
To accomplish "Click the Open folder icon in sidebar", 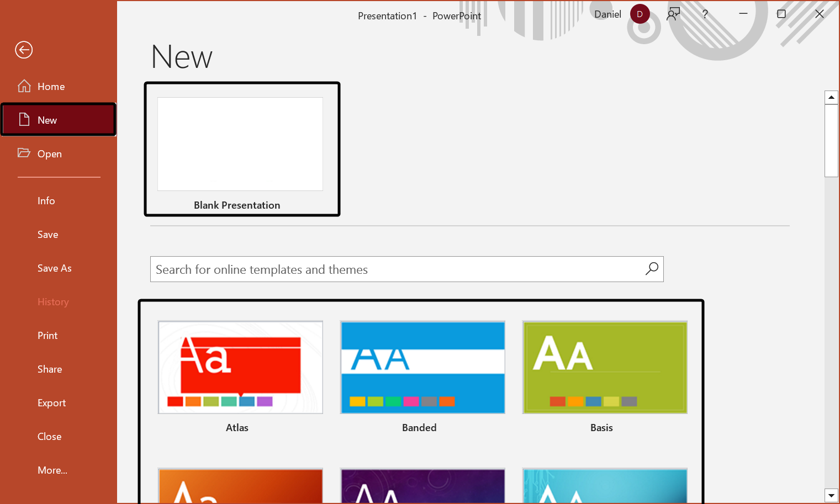I will 24,153.
